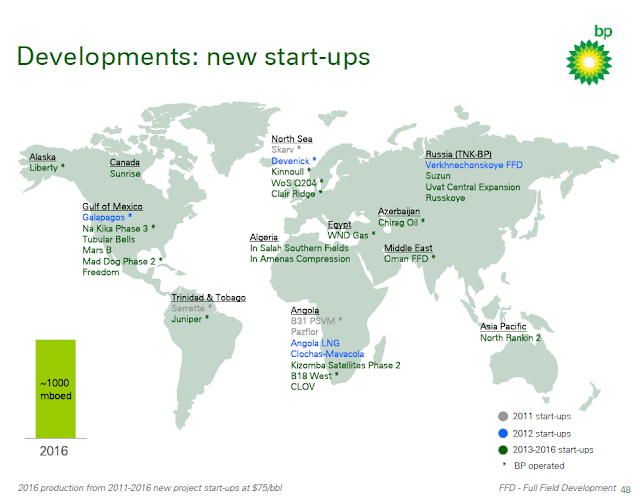Click the 'Kinnoull' project label
Screen dimensions: 640x499
click(x=288, y=172)
